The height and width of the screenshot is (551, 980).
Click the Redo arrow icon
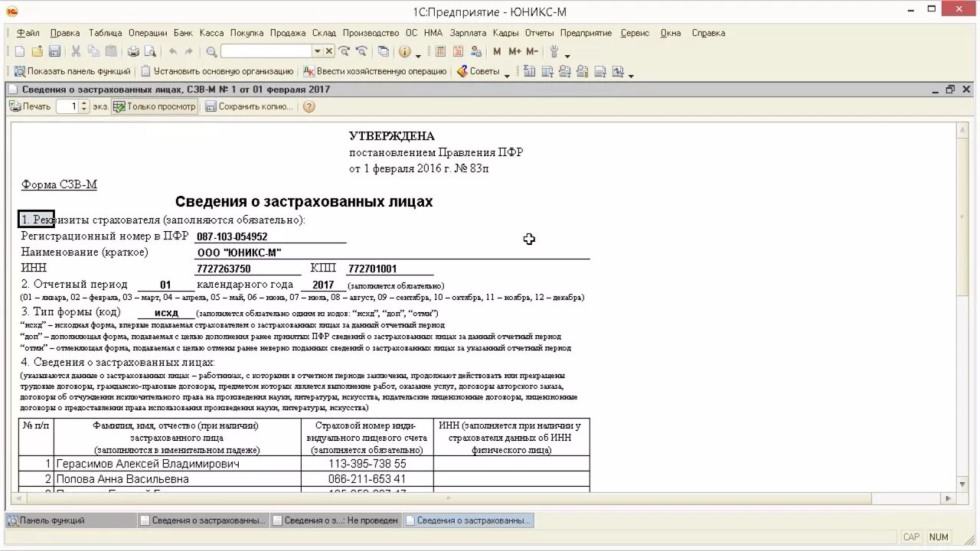point(189,51)
